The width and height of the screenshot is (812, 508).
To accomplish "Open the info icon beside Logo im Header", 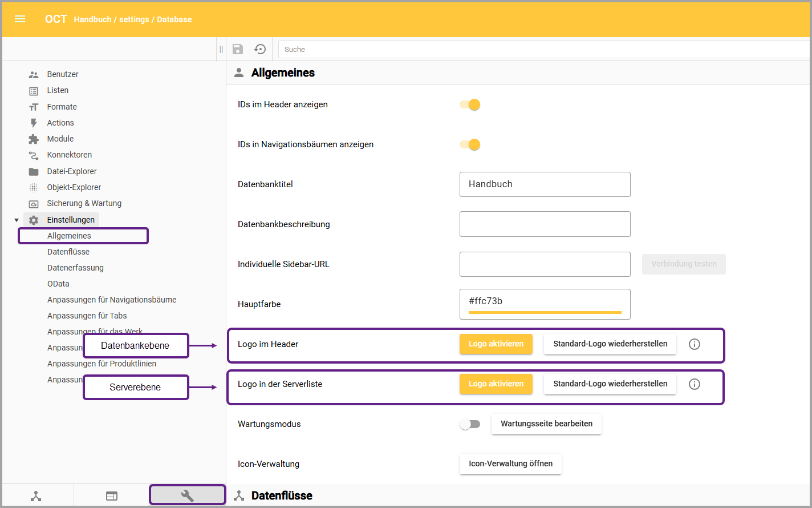I will point(694,344).
